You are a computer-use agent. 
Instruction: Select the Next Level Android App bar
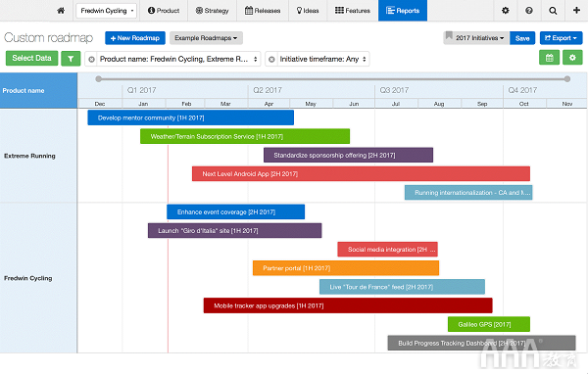(x=361, y=174)
